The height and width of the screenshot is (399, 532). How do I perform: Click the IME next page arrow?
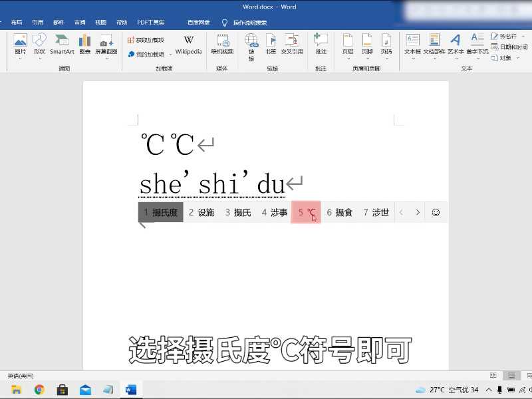(x=418, y=212)
